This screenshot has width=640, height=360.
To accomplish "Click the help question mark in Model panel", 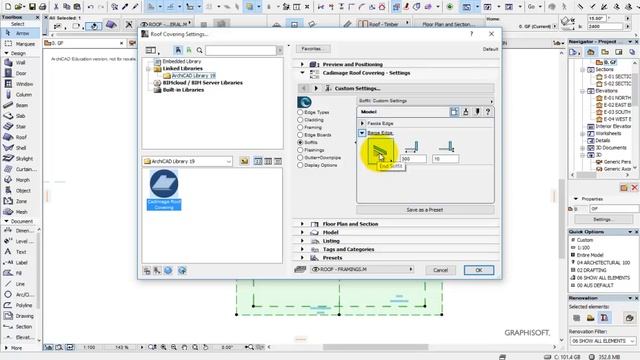I will [488, 112].
